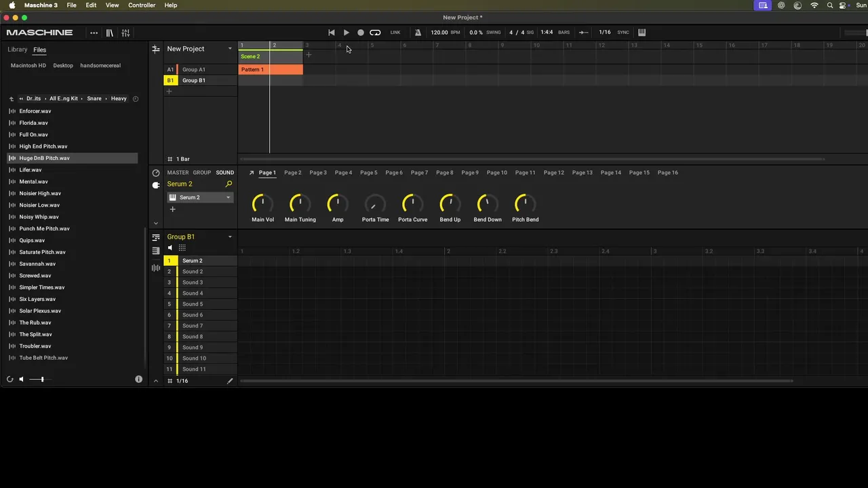Click the recent locations clock icon
This screenshot has width=868, height=488.
(136, 99)
